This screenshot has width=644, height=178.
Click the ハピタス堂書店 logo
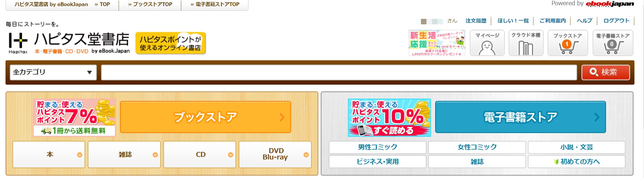tap(69, 43)
